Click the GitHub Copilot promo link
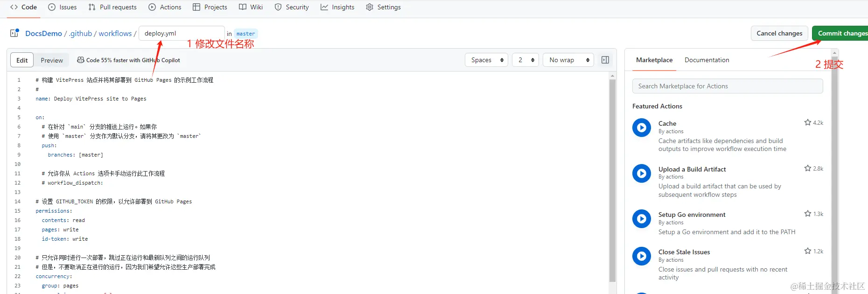This screenshot has width=868, height=294. [128, 60]
